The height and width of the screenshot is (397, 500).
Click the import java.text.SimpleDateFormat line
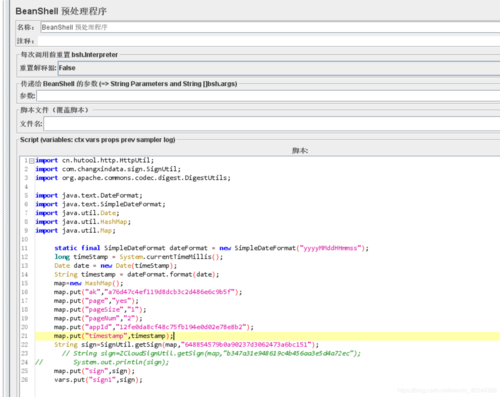[100, 204]
